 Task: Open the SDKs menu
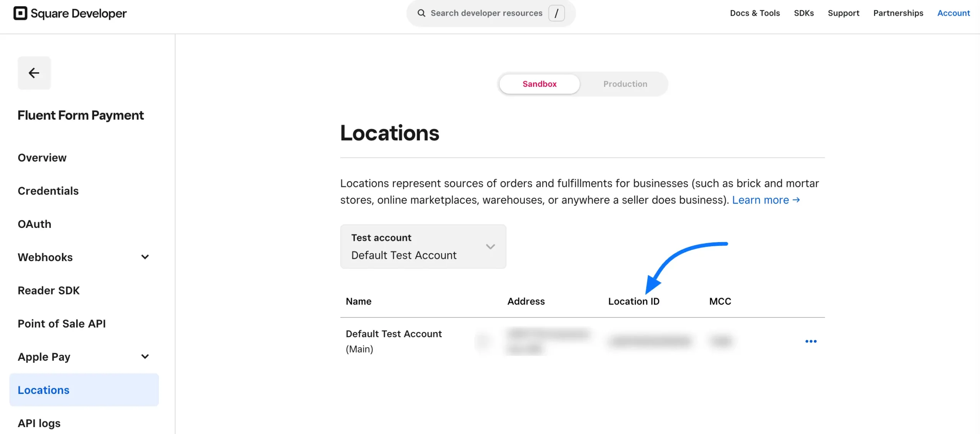[x=804, y=13]
